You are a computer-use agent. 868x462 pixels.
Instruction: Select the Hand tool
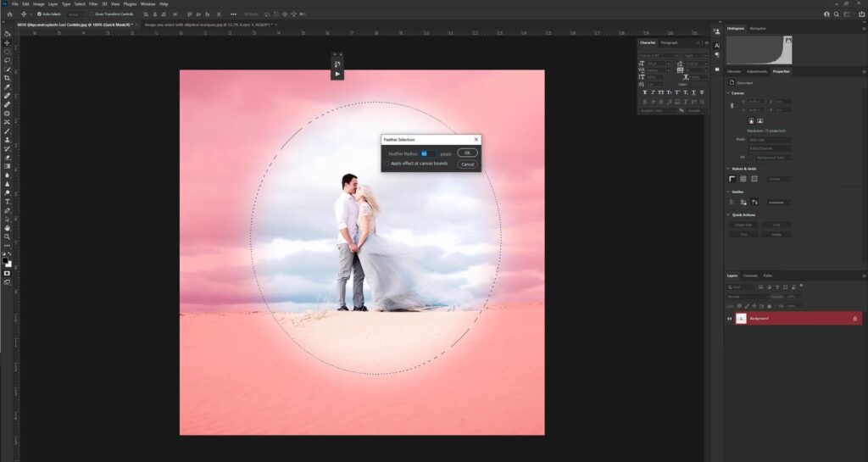pyautogui.click(x=8, y=227)
